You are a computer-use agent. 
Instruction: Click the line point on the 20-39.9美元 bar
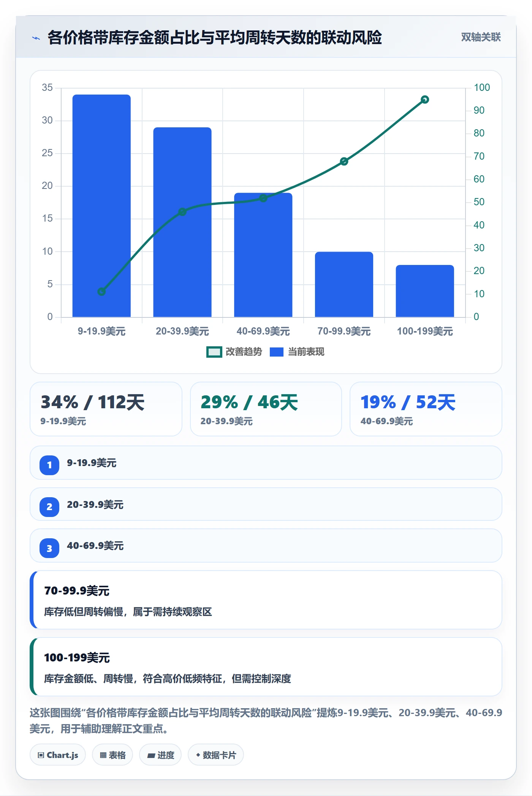click(x=182, y=212)
